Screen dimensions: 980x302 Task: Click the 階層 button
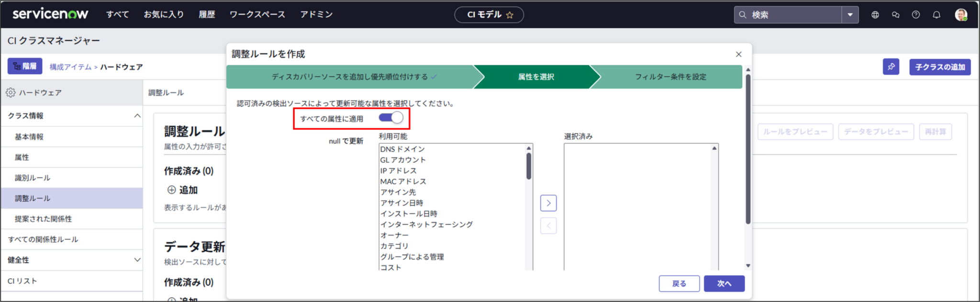coord(25,66)
